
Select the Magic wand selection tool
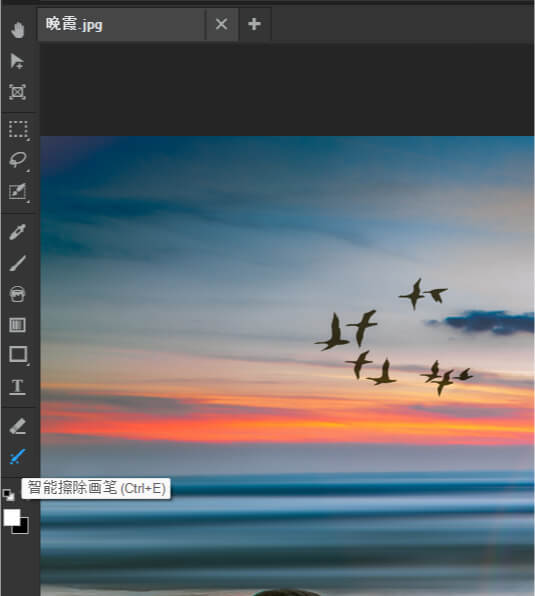tap(18, 192)
